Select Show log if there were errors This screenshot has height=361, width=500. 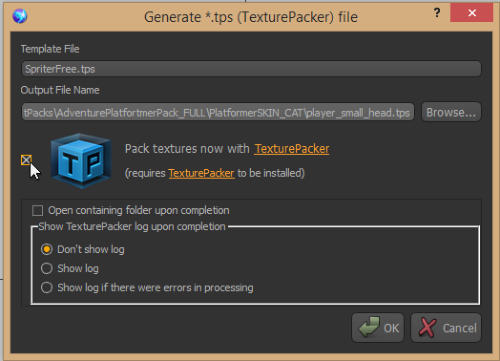(46, 287)
